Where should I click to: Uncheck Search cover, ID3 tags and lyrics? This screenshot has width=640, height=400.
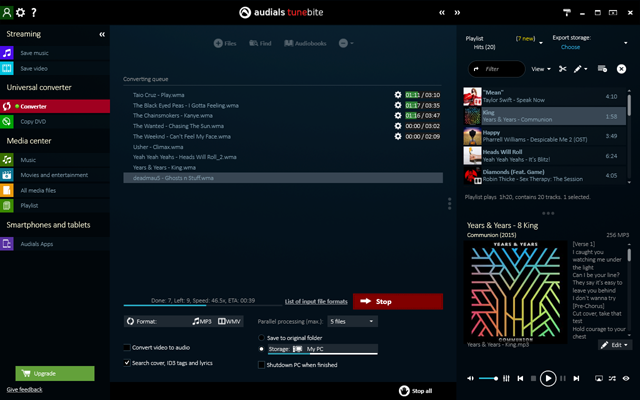click(x=127, y=363)
